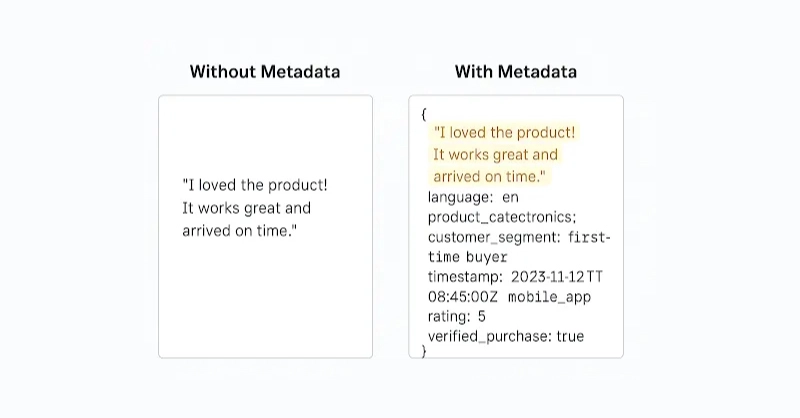
Task: Click the highlighted 'I loved the product!' line
Action: tap(505, 133)
